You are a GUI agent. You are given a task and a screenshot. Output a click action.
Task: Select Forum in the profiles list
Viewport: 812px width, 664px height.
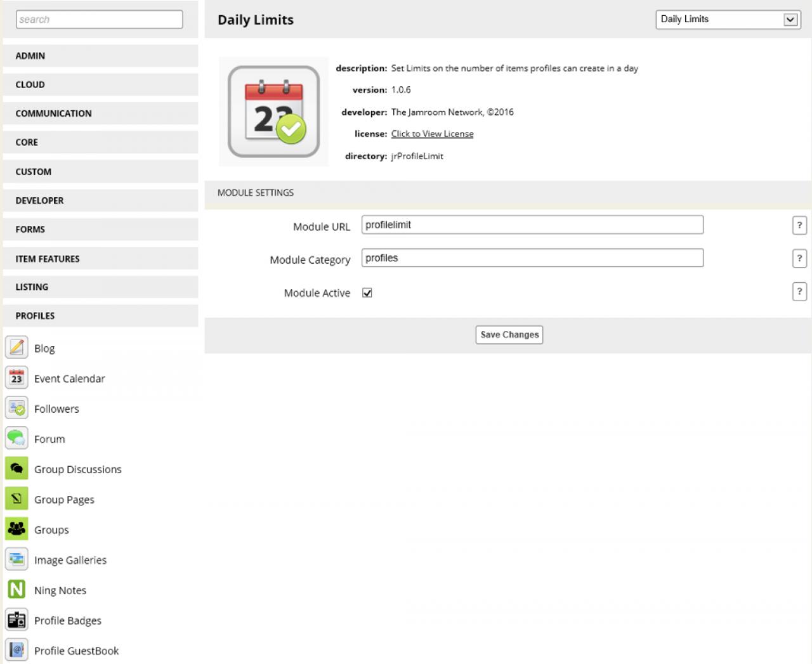click(x=49, y=439)
